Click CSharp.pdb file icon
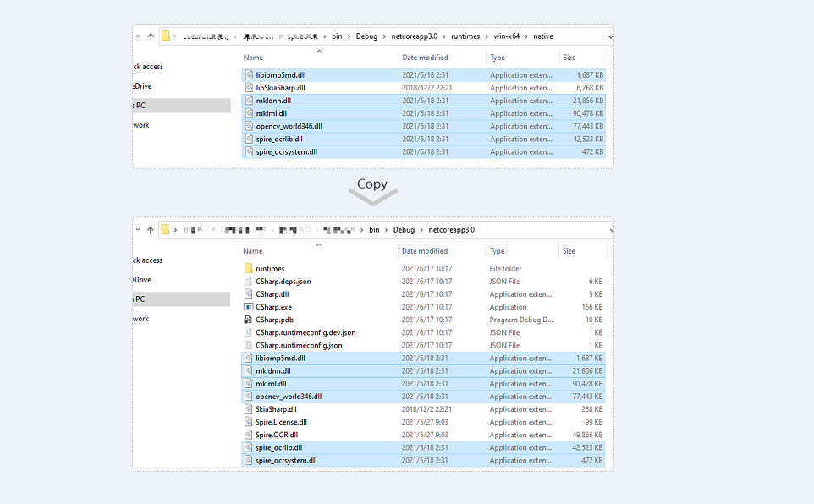Viewport: 814px width, 504px height. (x=248, y=320)
